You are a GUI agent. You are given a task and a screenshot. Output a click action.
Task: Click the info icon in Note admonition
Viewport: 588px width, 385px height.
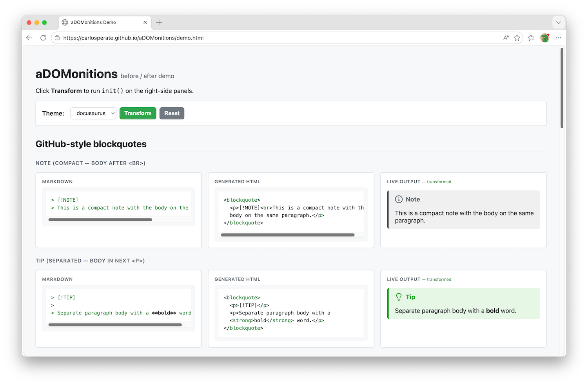click(x=399, y=199)
